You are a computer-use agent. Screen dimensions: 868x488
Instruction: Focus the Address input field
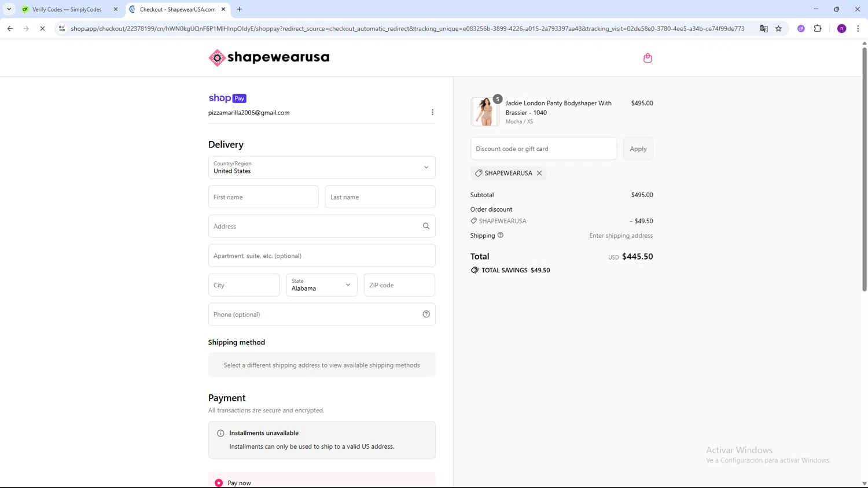[x=322, y=226]
